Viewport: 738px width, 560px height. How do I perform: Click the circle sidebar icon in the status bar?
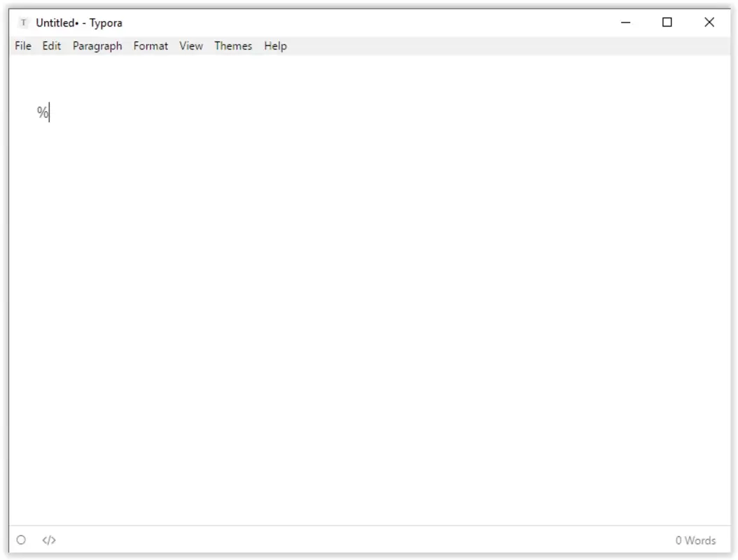coord(22,539)
